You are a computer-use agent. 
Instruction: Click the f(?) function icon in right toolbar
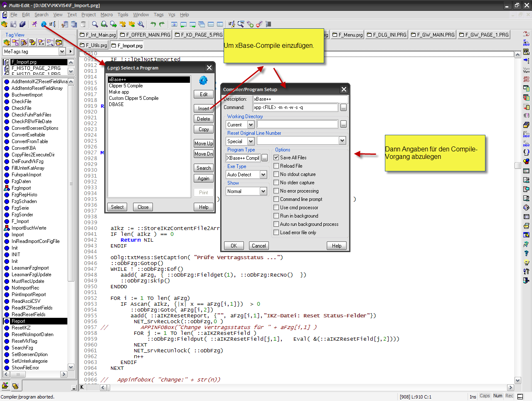point(526,116)
